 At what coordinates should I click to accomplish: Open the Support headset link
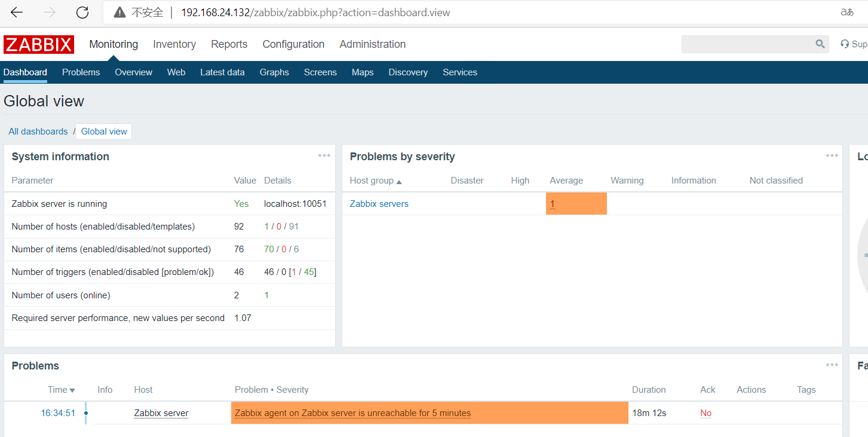tap(854, 44)
